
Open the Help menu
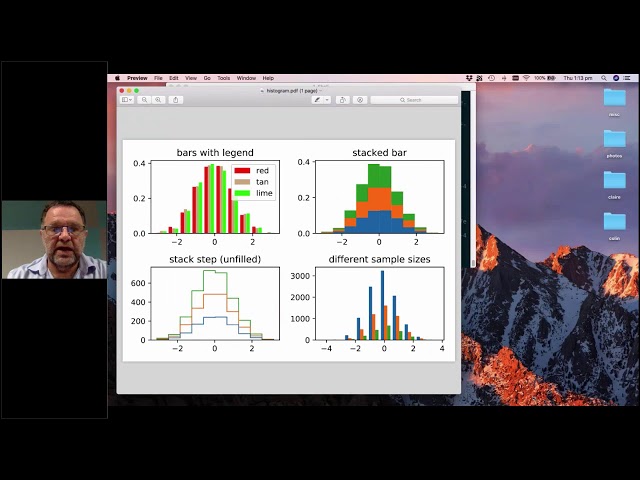(x=268, y=78)
